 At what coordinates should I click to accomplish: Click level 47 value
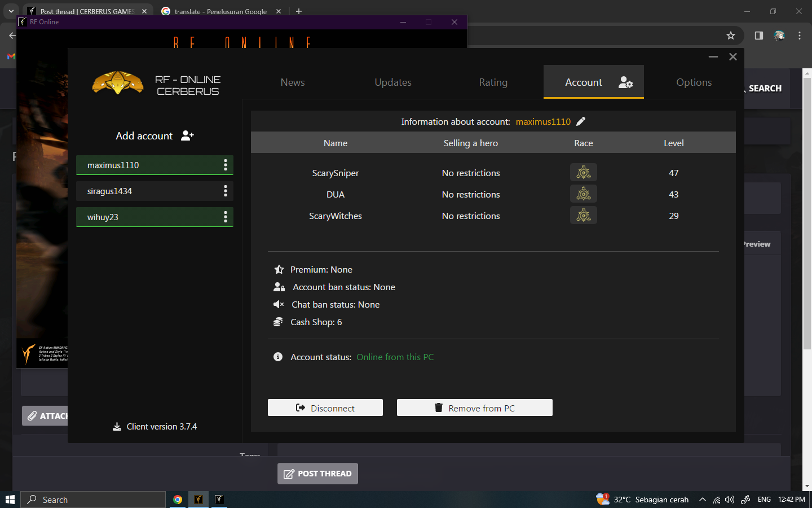tap(674, 173)
